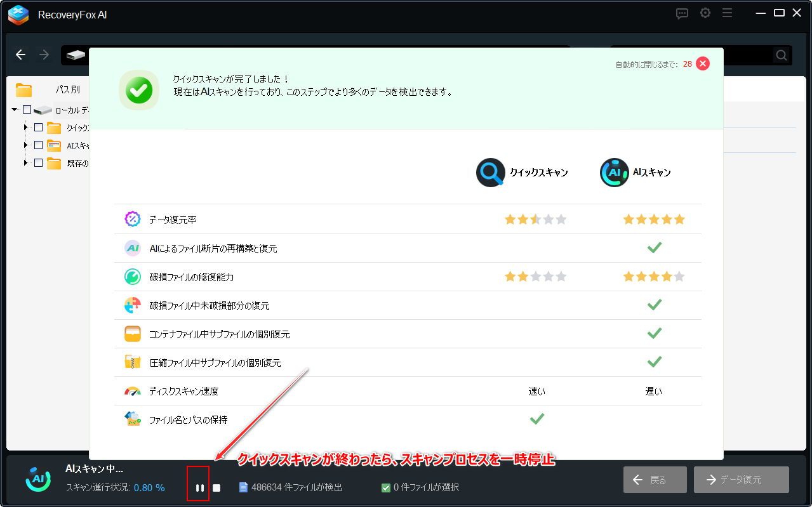Expand the 既存の folder node
The width and height of the screenshot is (812, 507).
click(x=26, y=163)
